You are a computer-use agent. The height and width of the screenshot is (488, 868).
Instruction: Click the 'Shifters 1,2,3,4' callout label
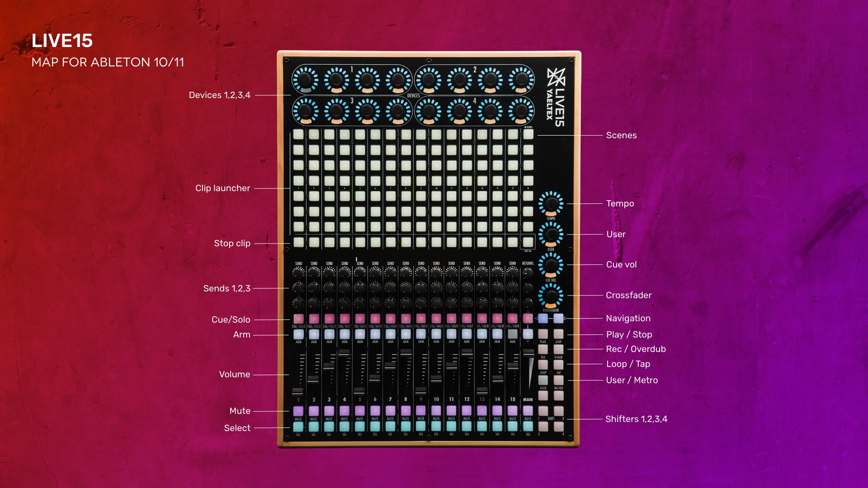click(x=636, y=419)
